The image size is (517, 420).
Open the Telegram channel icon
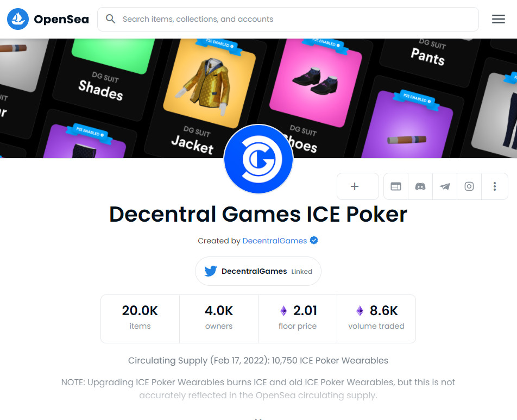click(x=444, y=186)
